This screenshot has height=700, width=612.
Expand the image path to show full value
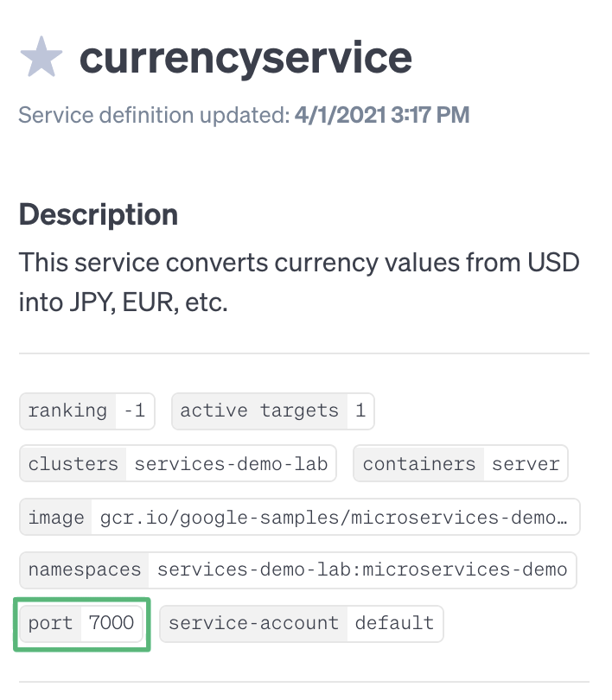298,518
